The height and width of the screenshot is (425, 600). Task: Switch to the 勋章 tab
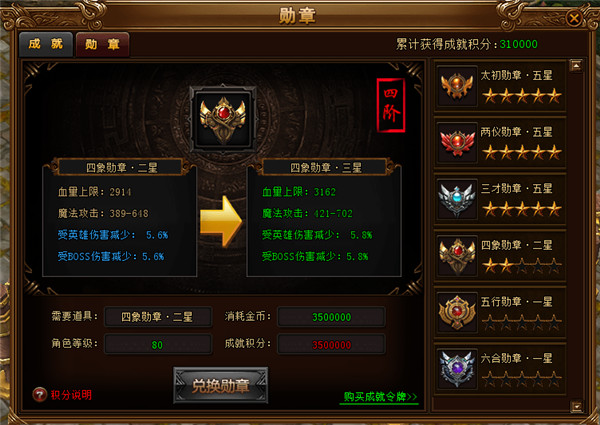pos(102,44)
